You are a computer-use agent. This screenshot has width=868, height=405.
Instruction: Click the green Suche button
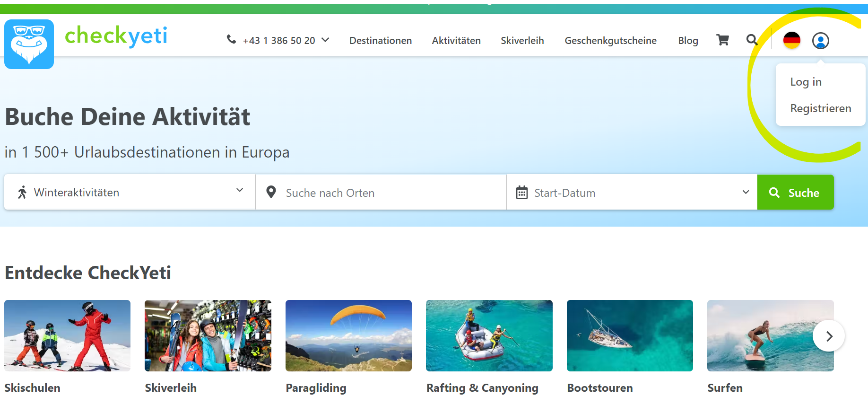point(796,192)
